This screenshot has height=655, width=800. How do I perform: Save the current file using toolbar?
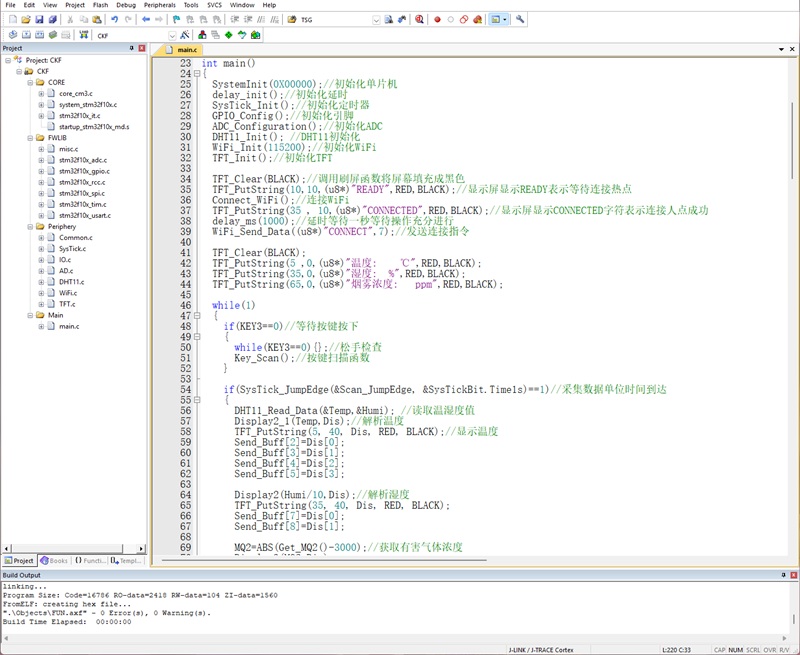(x=39, y=19)
